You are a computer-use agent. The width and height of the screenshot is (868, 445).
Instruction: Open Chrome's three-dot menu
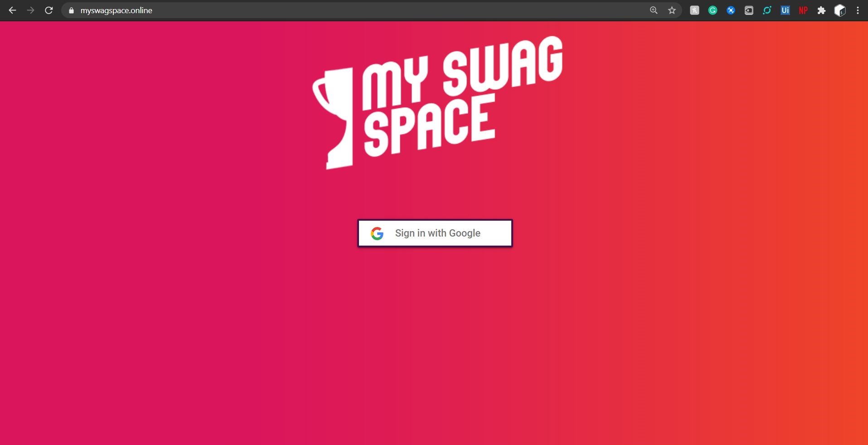pos(858,10)
